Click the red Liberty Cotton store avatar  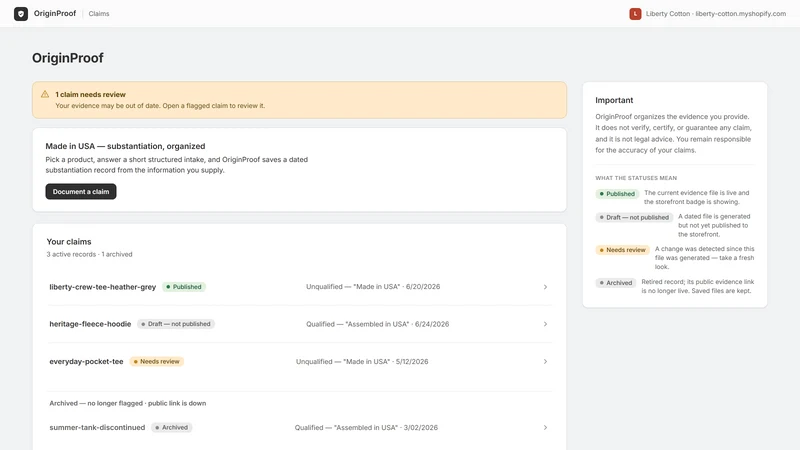635,14
